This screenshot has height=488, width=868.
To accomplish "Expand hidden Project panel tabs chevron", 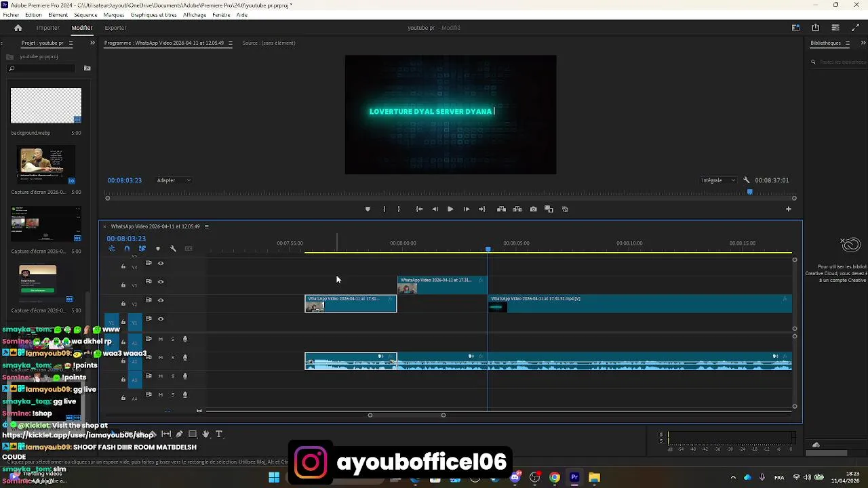I will [x=92, y=43].
